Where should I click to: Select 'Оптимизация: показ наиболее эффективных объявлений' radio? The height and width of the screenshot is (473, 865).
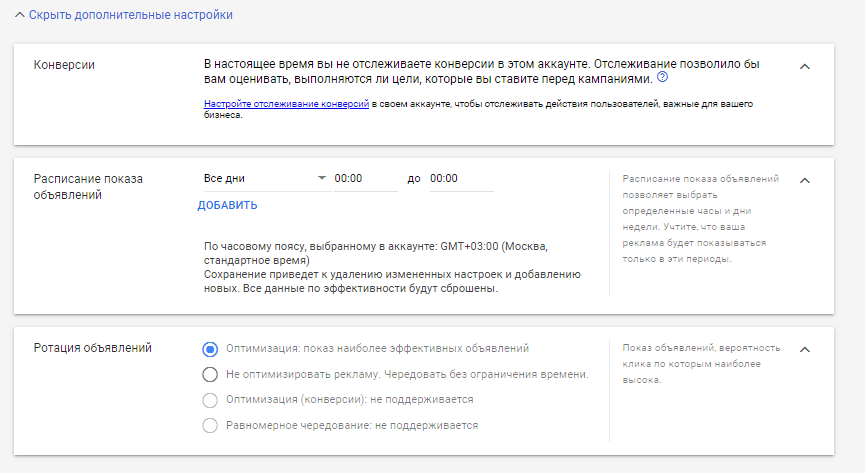(x=210, y=349)
